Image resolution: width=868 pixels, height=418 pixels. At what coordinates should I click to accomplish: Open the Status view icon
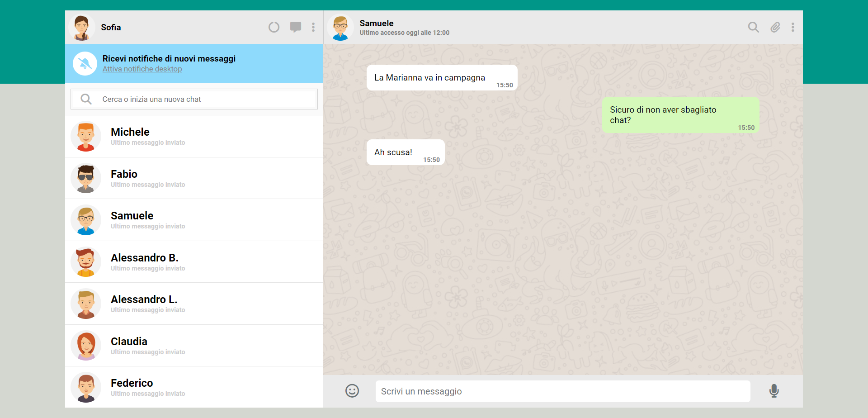(x=274, y=27)
